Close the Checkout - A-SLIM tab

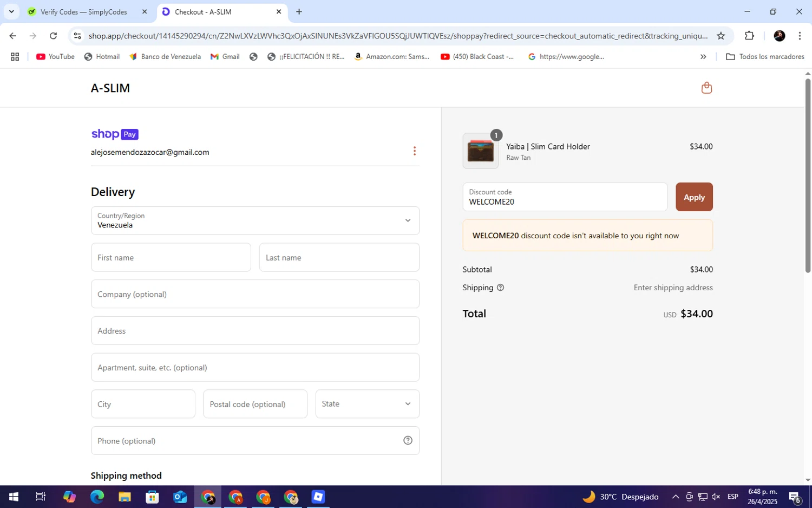(278, 11)
